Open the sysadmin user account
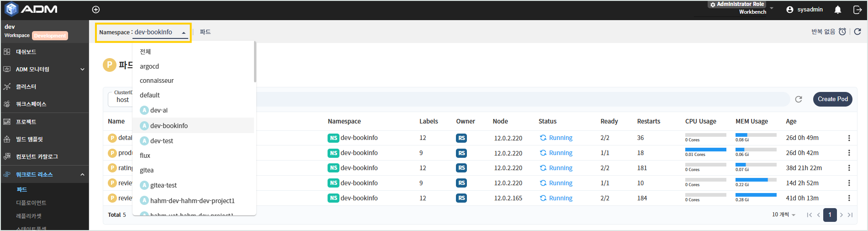The width and height of the screenshot is (868, 231). tap(804, 10)
